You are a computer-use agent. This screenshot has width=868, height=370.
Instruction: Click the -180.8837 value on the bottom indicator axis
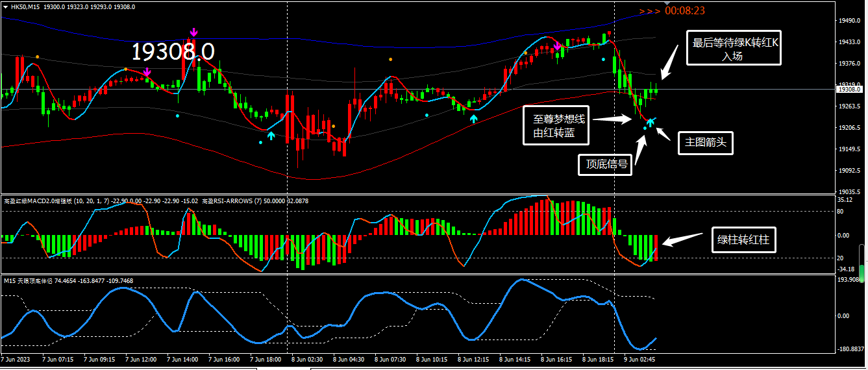pyautogui.click(x=851, y=349)
